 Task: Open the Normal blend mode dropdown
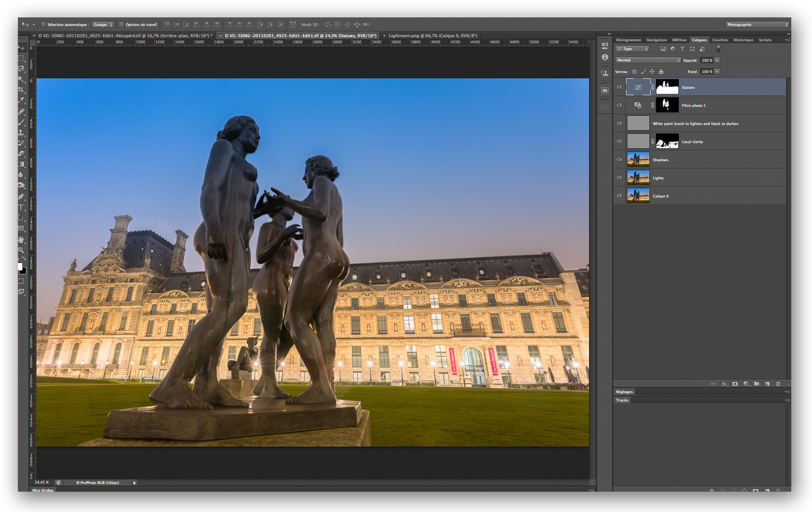click(648, 60)
